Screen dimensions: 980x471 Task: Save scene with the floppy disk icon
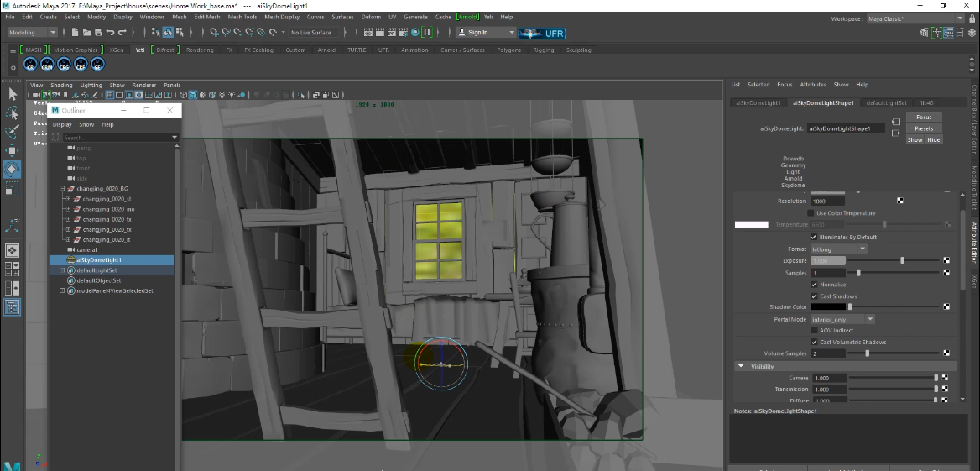click(x=98, y=33)
